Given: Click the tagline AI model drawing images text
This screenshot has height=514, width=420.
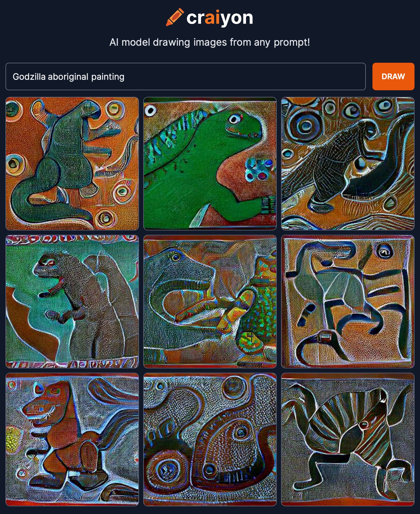Looking at the screenshot, I should [209, 42].
